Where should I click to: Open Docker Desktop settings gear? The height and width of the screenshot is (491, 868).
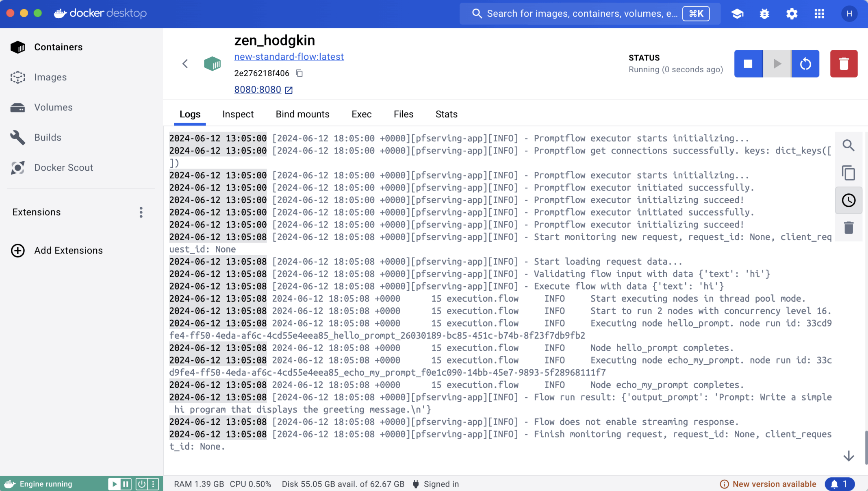[x=792, y=14]
